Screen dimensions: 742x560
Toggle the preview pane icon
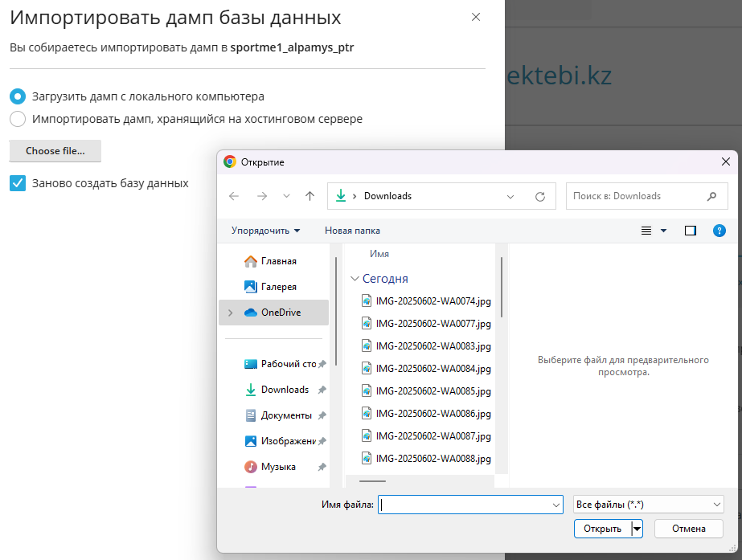[690, 231]
